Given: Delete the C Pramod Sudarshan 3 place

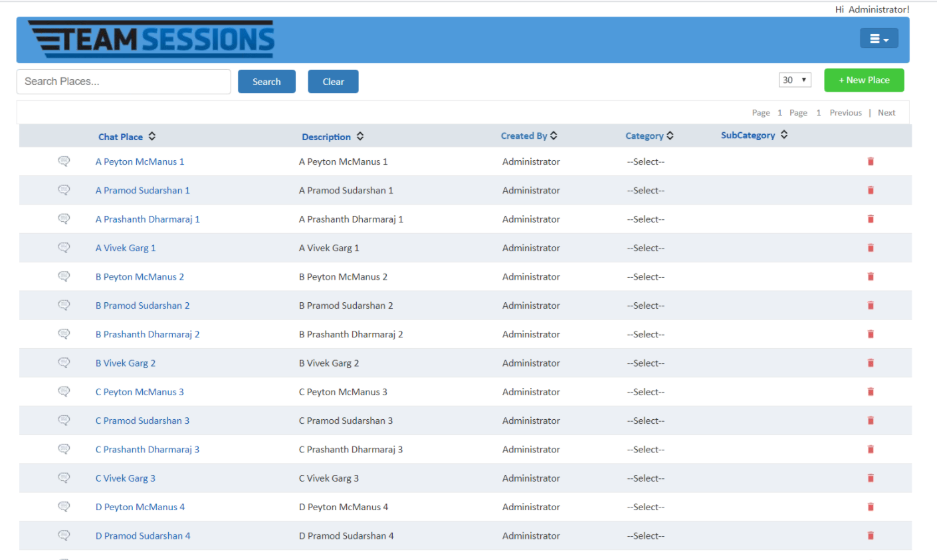Looking at the screenshot, I should pyautogui.click(x=871, y=420).
